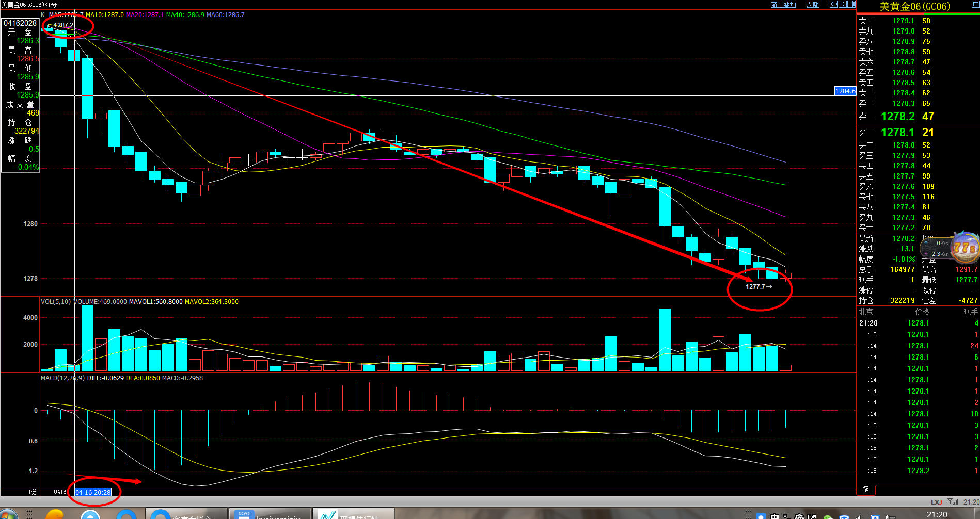Click the 1分 period label at chart bottom
This screenshot has height=519, width=980.
click(33, 492)
